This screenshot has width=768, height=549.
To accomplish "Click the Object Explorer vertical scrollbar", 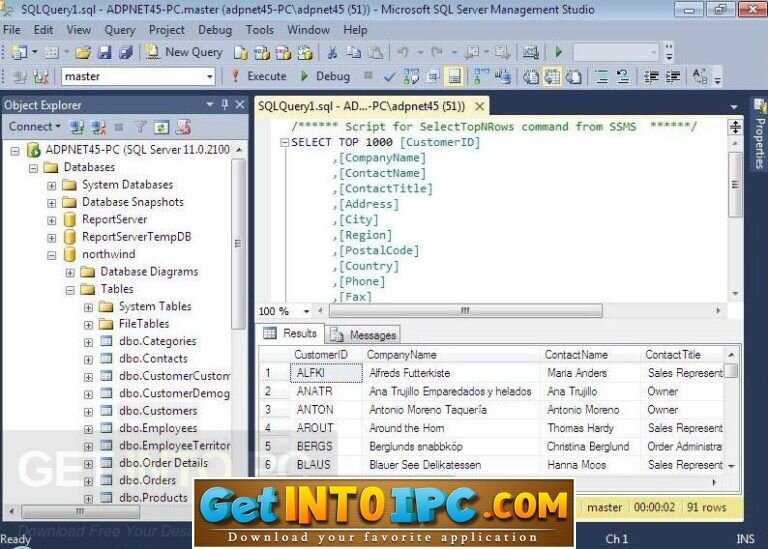I will (238, 244).
